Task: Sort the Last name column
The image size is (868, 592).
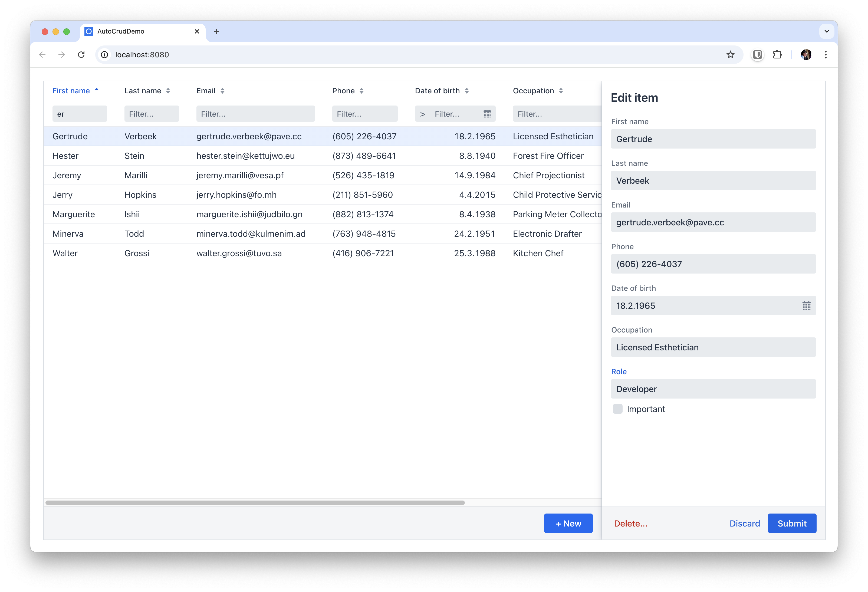Action: pyautogui.click(x=168, y=90)
